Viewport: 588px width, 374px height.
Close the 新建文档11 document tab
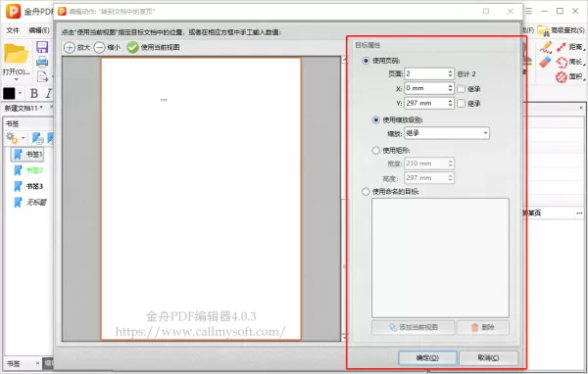(51, 107)
